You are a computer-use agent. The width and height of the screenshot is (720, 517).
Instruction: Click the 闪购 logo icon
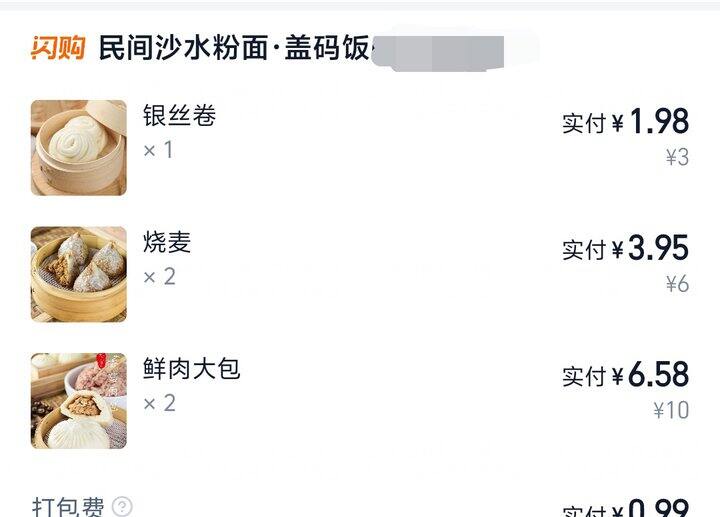pyautogui.click(x=58, y=48)
